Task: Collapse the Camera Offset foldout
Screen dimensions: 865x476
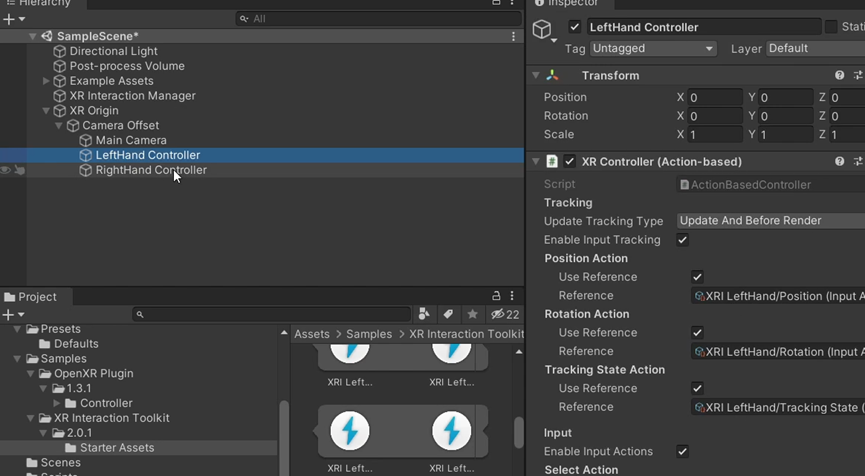Action: [59, 126]
